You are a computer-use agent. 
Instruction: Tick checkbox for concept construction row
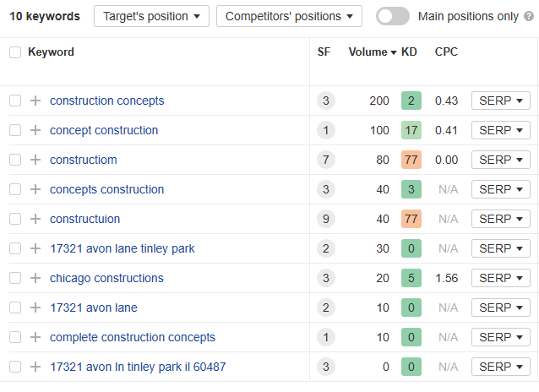[x=15, y=130]
